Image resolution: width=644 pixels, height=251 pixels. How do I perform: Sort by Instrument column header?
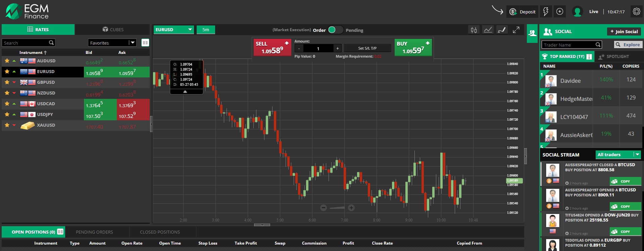33,52
